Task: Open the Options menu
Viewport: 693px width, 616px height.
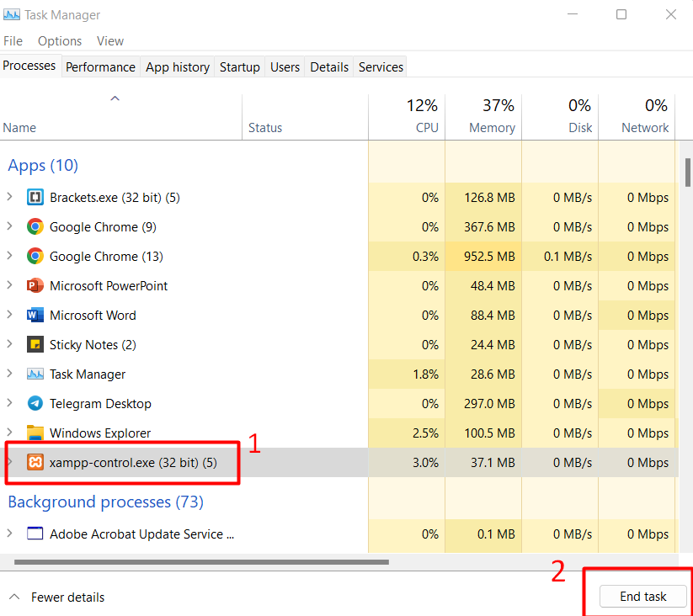Action: (x=60, y=41)
